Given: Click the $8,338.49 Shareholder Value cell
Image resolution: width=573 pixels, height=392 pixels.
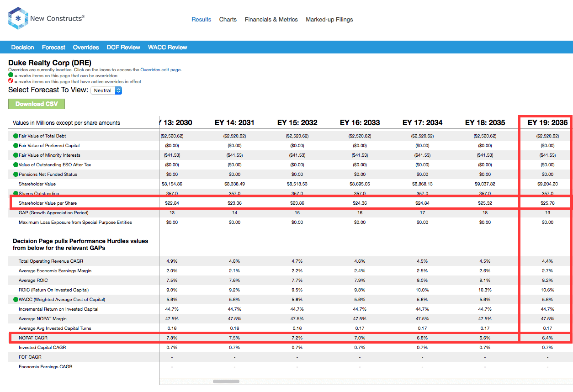Looking at the screenshot, I should point(234,184).
